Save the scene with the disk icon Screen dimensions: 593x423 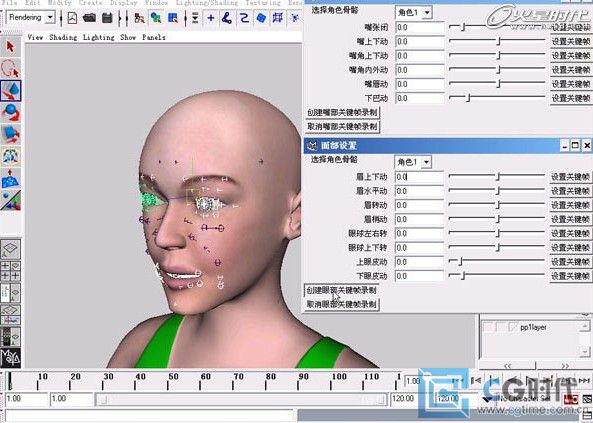(107, 18)
